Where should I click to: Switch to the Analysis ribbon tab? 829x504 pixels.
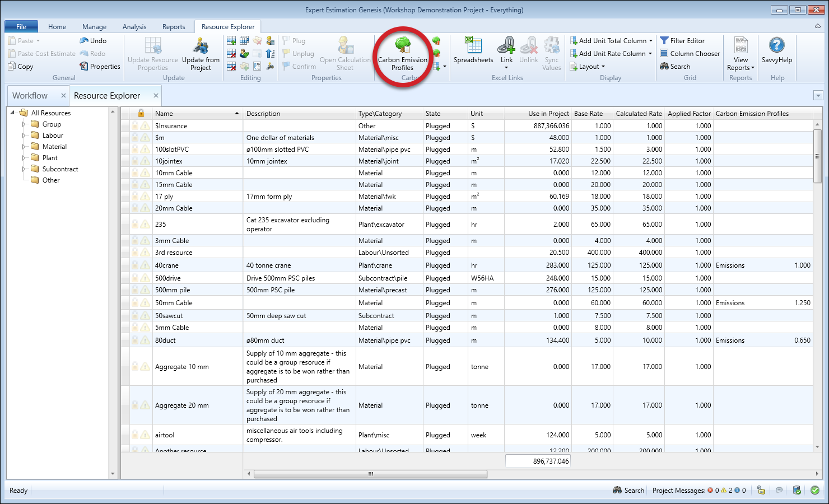(134, 27)
